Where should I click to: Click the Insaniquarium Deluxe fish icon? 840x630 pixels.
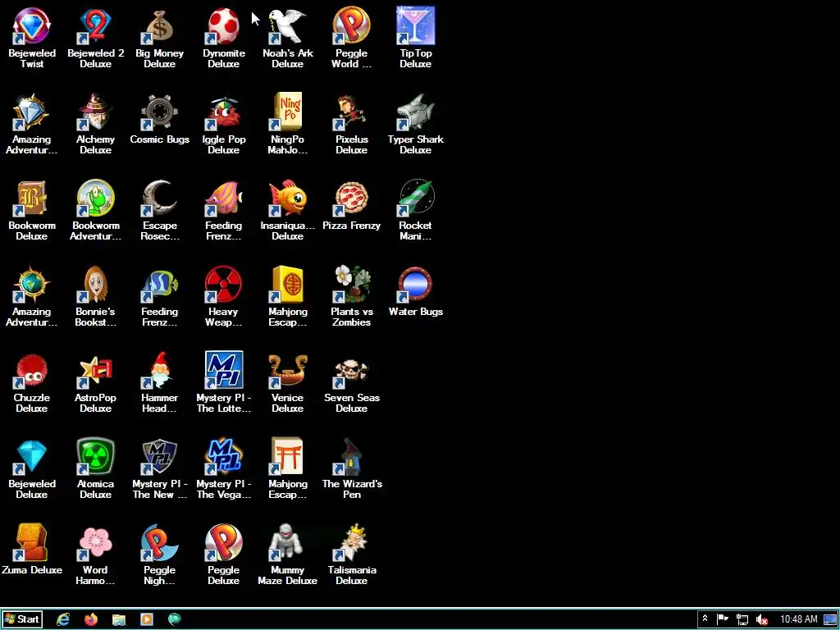point(288,199)
